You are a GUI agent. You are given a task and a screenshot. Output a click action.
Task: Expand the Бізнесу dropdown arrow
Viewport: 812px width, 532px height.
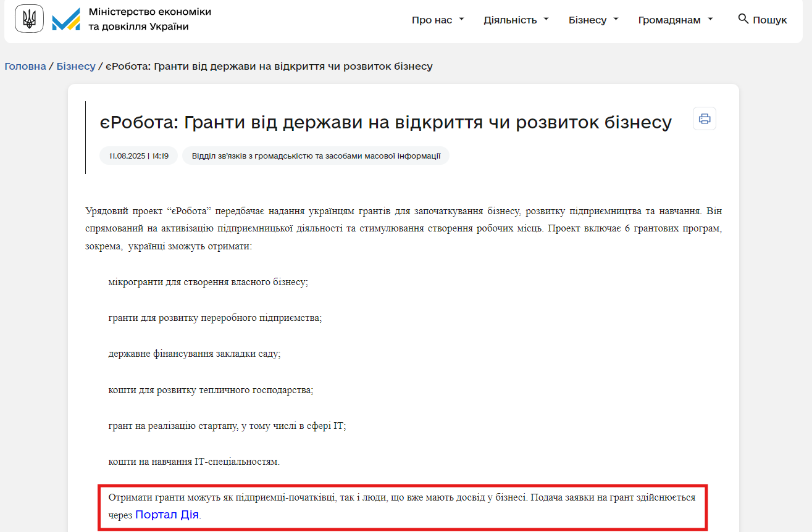pyautogui.click(x=616, y=19)
